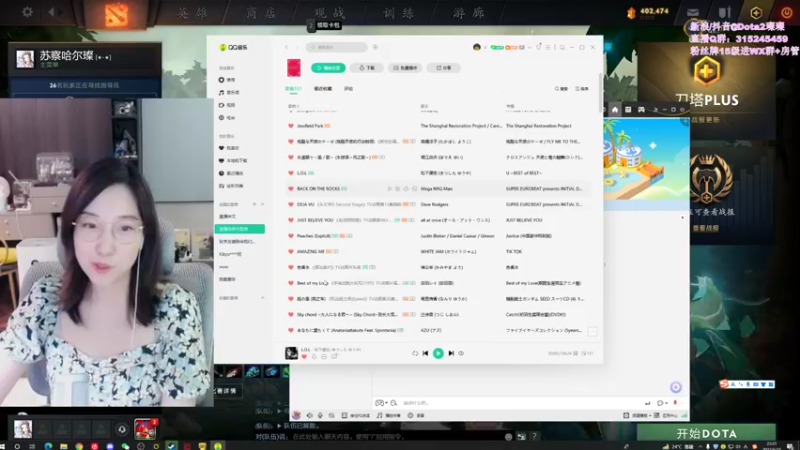Screen dimensions: 800x450
Task: Open the 查看战报 link in Dota Plus panel
Action: (x=706, y=228)
